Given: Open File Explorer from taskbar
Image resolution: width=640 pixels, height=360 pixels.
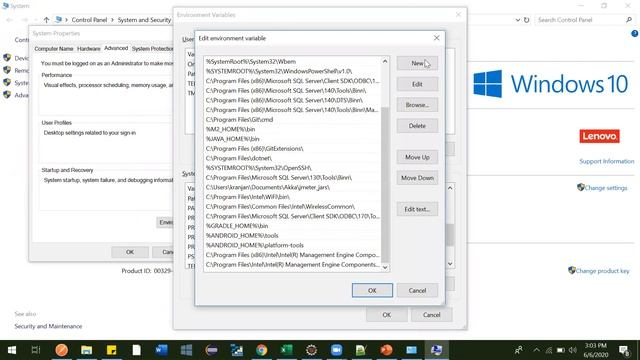Looking at the screenshot, I should [86, 350].
